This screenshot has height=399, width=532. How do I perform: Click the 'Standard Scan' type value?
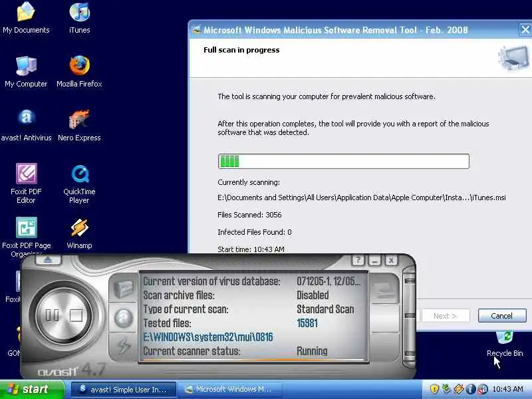(325, 309)
